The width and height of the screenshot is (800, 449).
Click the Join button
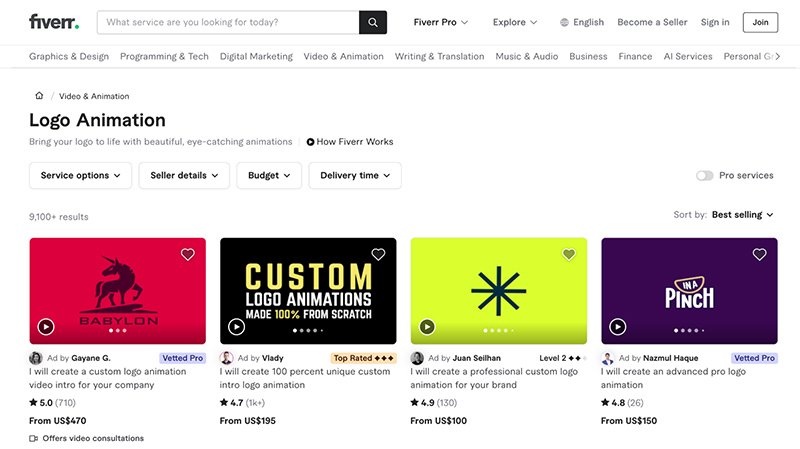pos(761,22)
